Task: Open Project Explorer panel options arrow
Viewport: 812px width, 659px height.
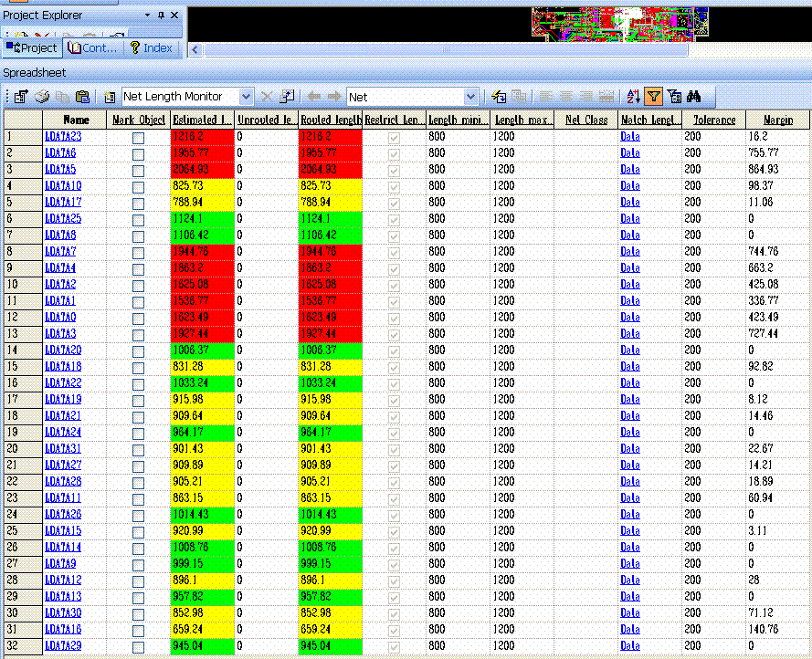Action: pos(148,16)
